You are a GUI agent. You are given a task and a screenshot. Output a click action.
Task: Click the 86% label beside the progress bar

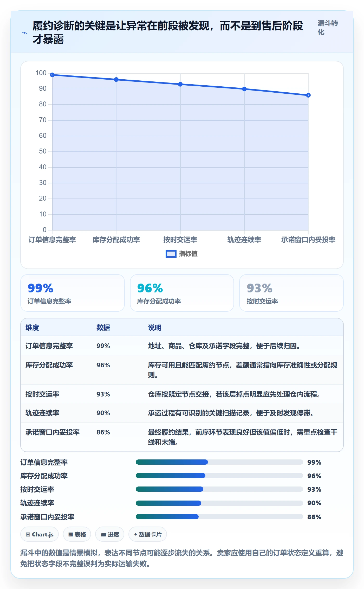(x=314, y=517)
